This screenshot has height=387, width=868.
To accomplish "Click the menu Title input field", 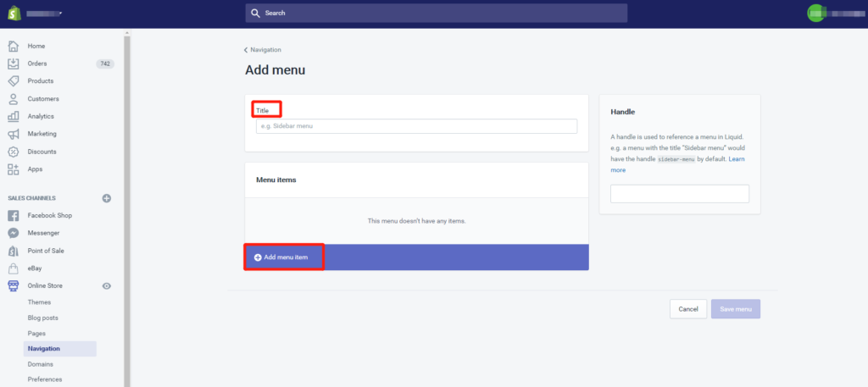I will click(416, 126).
